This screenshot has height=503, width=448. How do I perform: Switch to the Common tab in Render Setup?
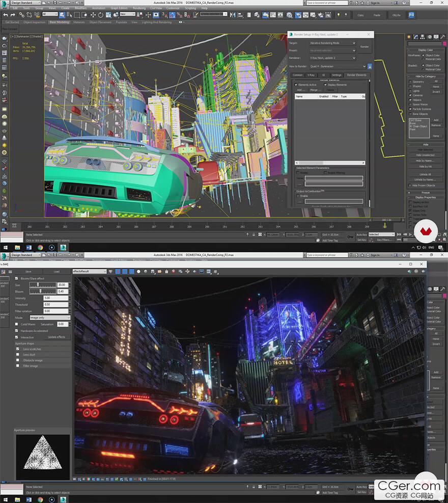[298, 75]
